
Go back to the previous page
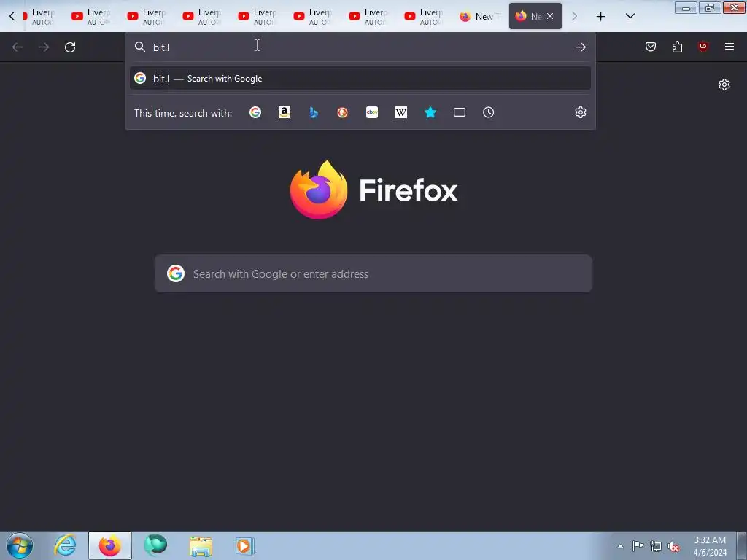tap(18, 47)
